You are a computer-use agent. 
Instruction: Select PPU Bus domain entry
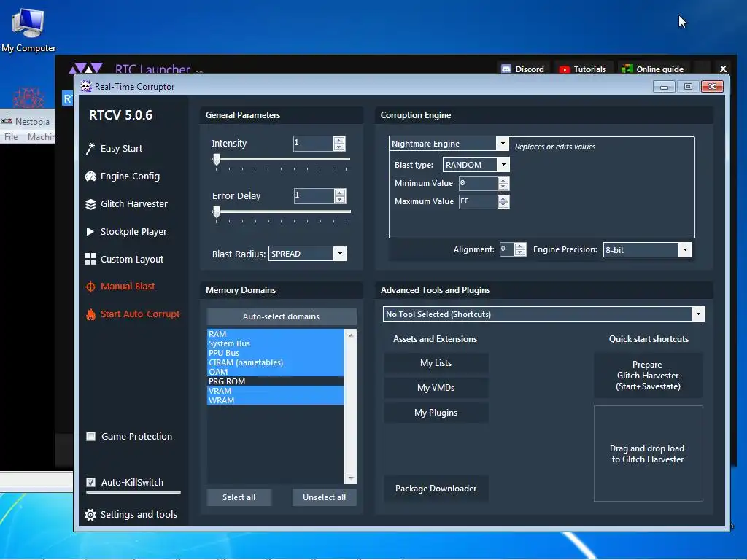pyautogui.click(x=275, y=353)
